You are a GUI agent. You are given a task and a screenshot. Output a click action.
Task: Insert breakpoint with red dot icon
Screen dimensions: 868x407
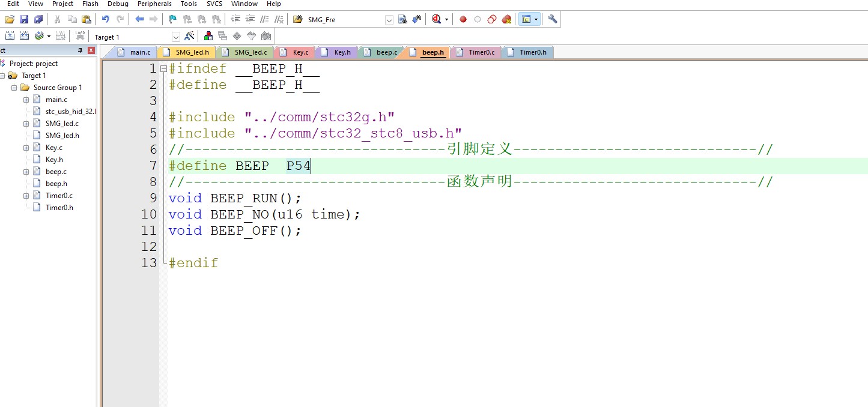[x=463, y=19]
